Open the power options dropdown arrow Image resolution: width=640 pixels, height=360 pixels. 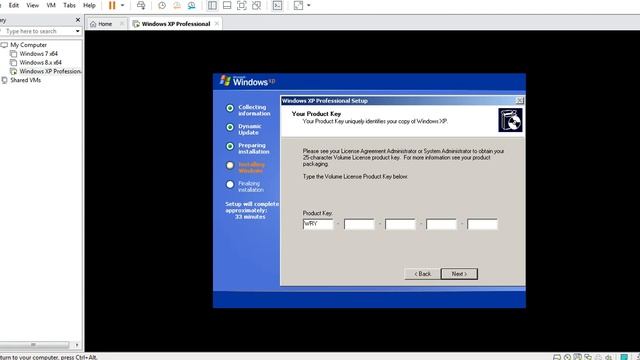(122, 5)
